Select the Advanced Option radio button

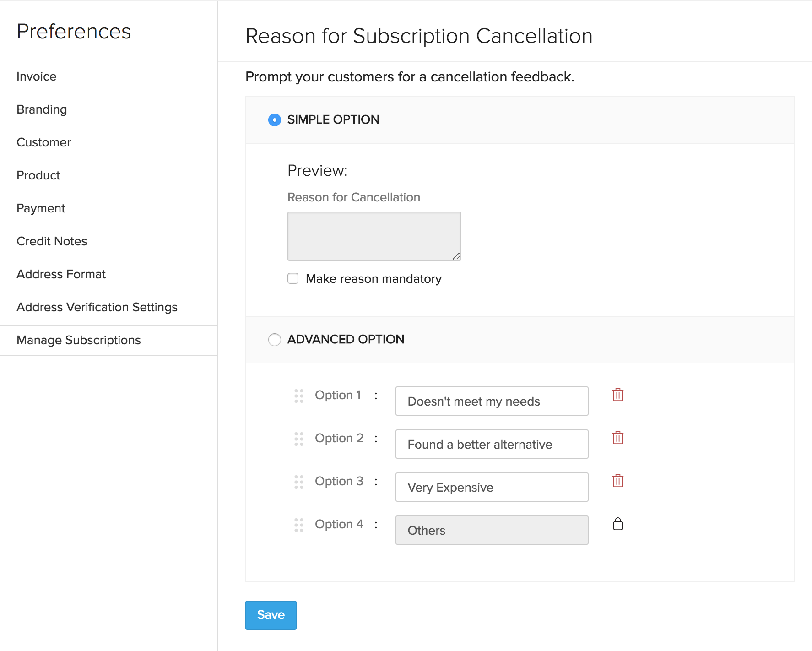[274, 340]
